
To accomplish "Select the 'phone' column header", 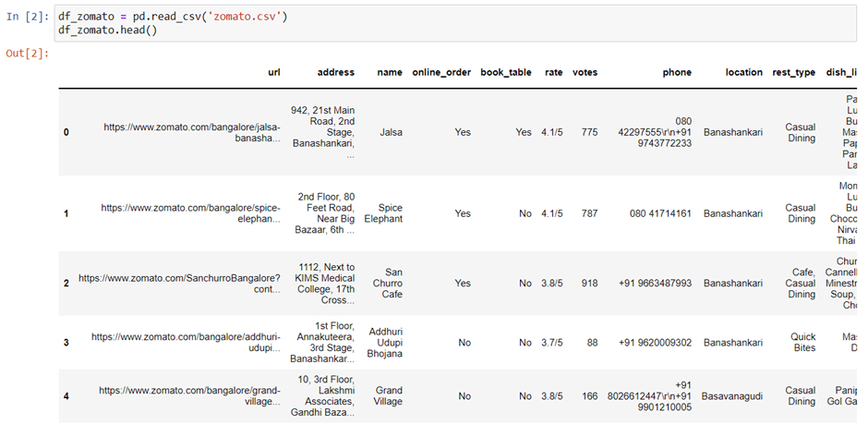I will (678, 72).
